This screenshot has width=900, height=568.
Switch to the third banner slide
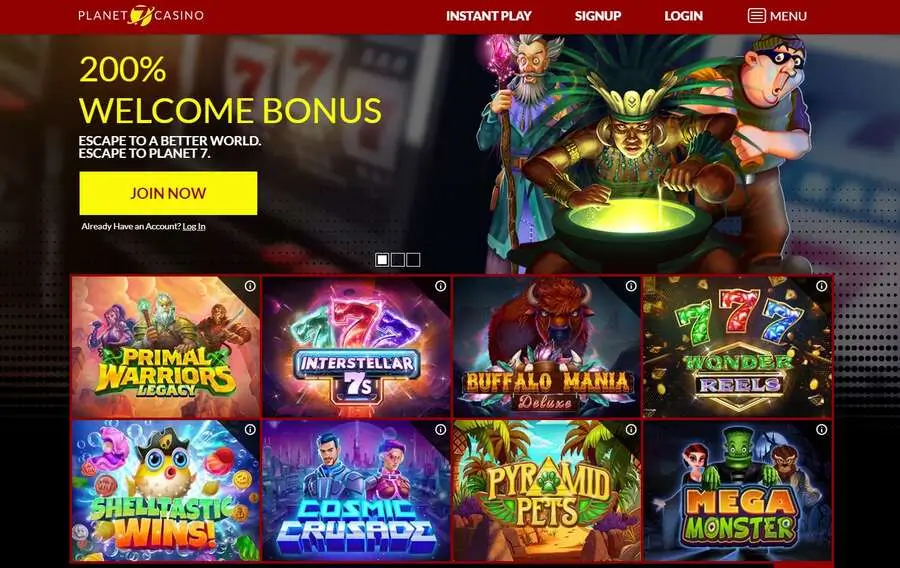[413, 260]
